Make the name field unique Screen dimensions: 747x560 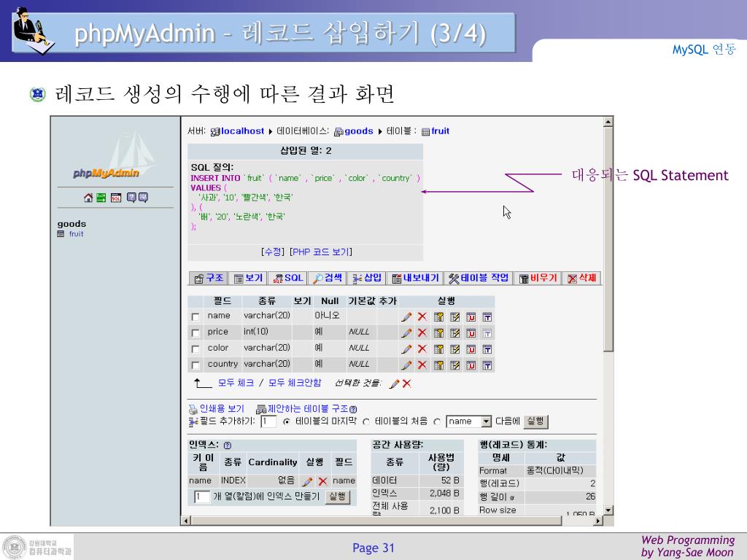pos(471,317)
